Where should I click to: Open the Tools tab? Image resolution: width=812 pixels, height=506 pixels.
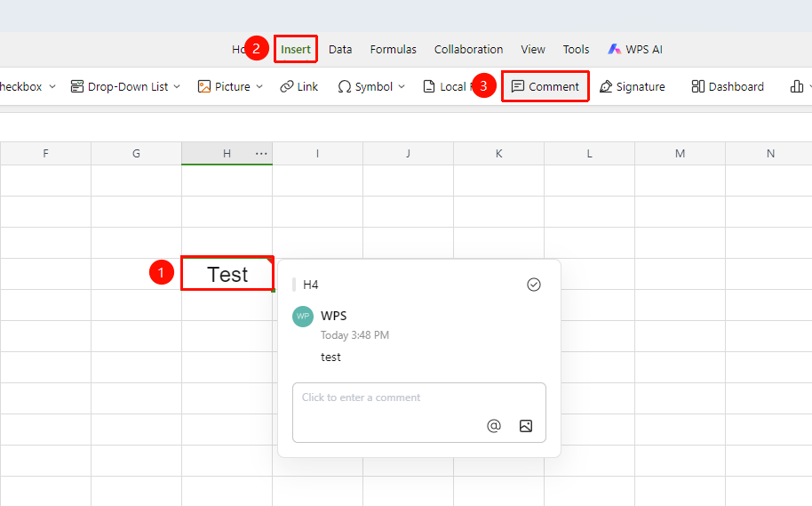point(576,49)
